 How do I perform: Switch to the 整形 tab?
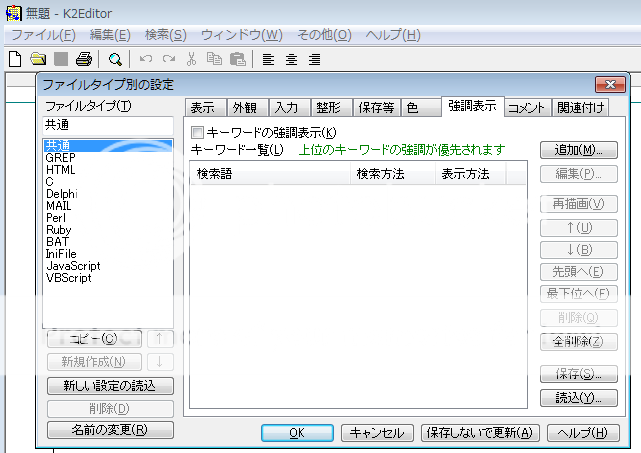(x=332, y=108)
